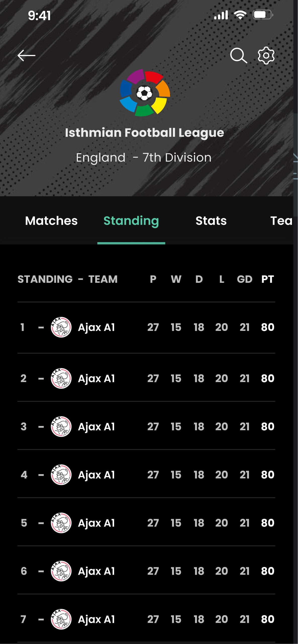Tap the Ajax crest in row 5
The image size is (298, 644).
coord(61,523)
